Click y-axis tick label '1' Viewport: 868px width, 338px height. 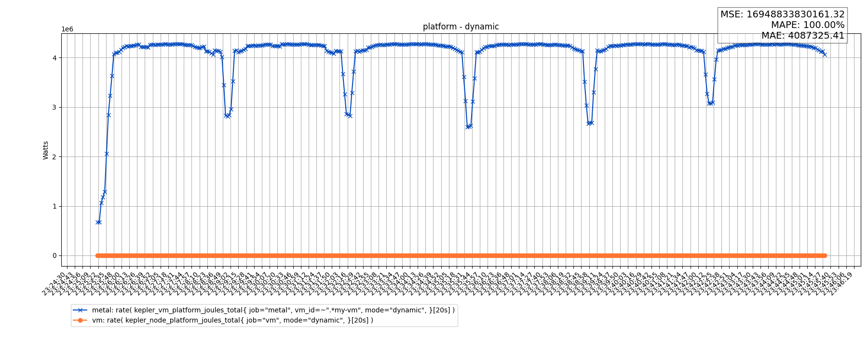coord(54,206)
